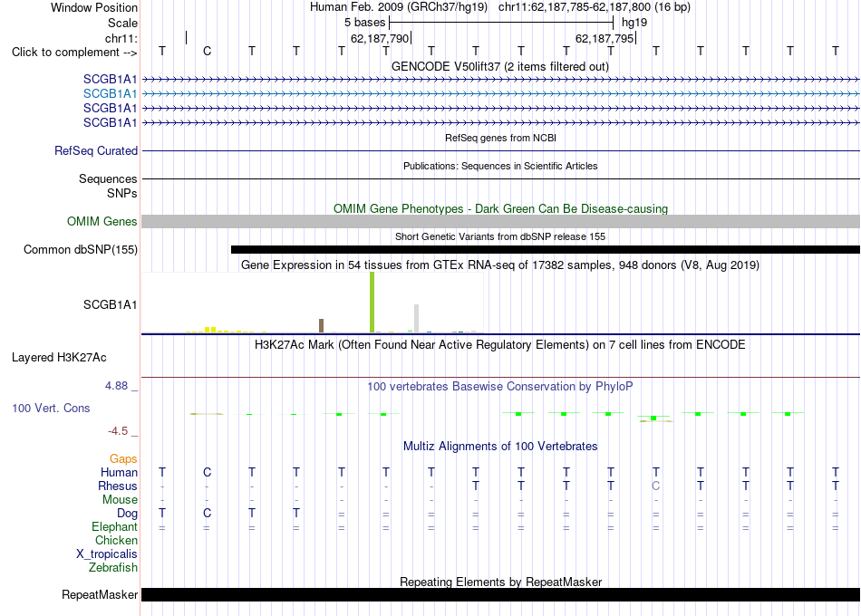Screen dimensions: 861x616
Task: Click the X_tropicalis alignment row label
Action: coord(107,554)
